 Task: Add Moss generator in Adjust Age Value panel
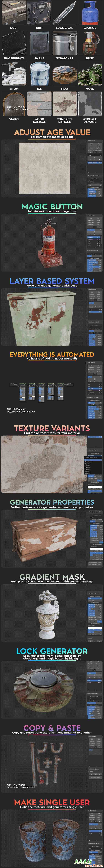coord(99,146)
